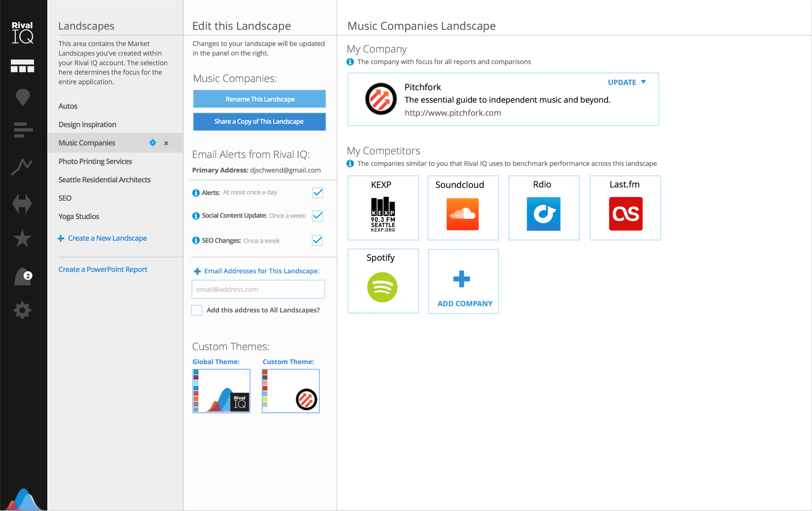Click the primary address djschwend@gmail.com
Viewport: 812px width, 511px height.
(x=285, y=170)
